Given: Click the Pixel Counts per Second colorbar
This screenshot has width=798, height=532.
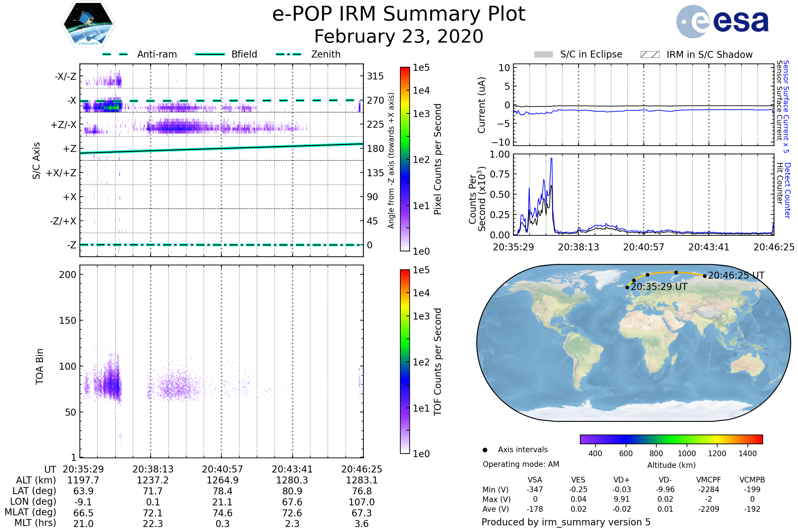Looking at the screenshot, I should [x=405, y=159].
